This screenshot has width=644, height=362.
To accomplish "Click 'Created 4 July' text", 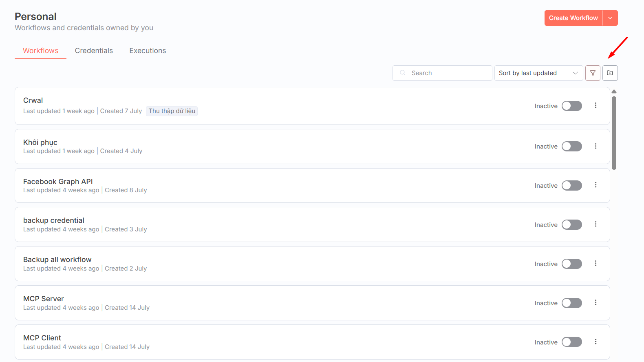I will click(x=121, y=151).
